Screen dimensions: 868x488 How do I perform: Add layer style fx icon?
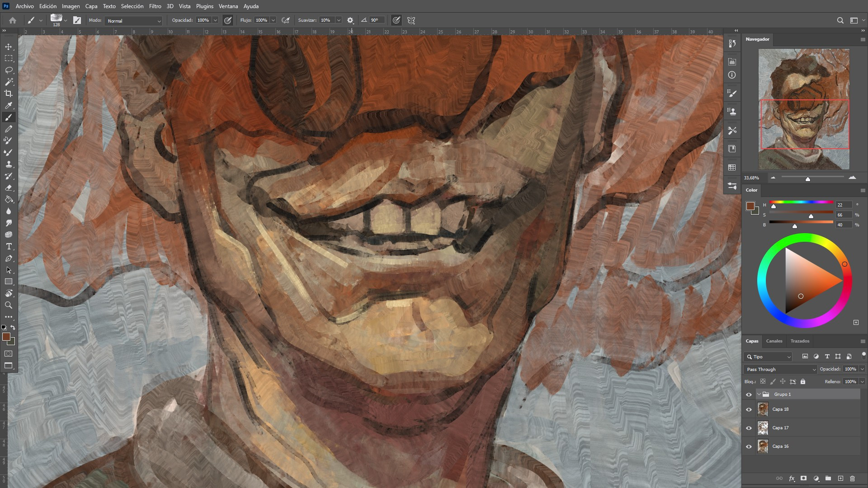792,478
